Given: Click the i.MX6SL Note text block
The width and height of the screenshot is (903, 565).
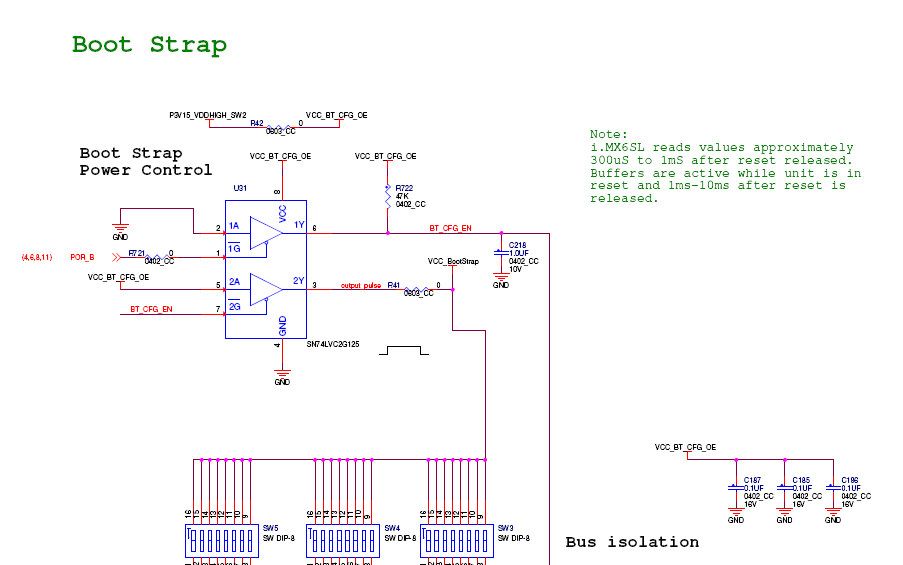Looking at the screenshot, I should (726, 166).
